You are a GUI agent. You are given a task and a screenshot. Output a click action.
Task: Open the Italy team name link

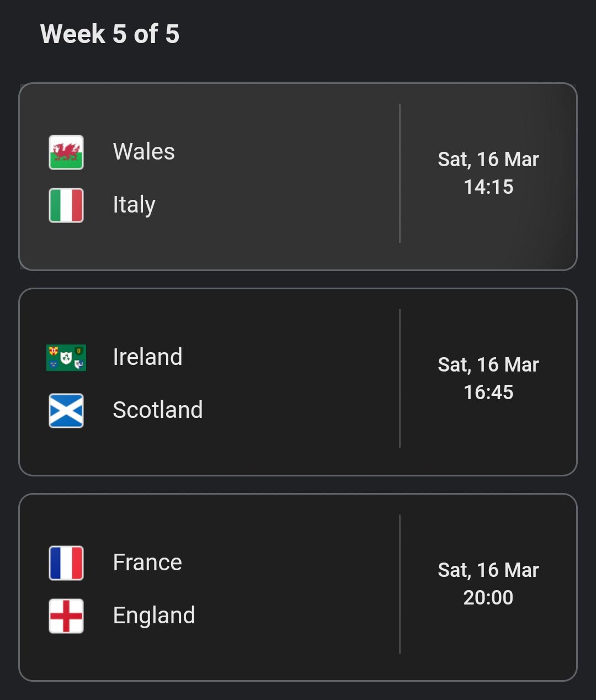click(x=134, y=205)
